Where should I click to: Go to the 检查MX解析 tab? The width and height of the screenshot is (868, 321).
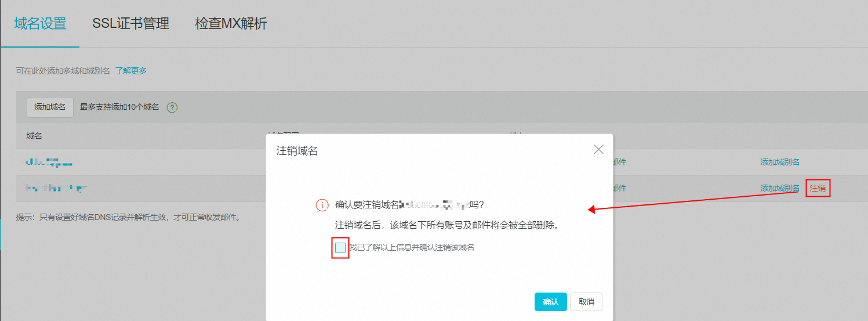231,24
